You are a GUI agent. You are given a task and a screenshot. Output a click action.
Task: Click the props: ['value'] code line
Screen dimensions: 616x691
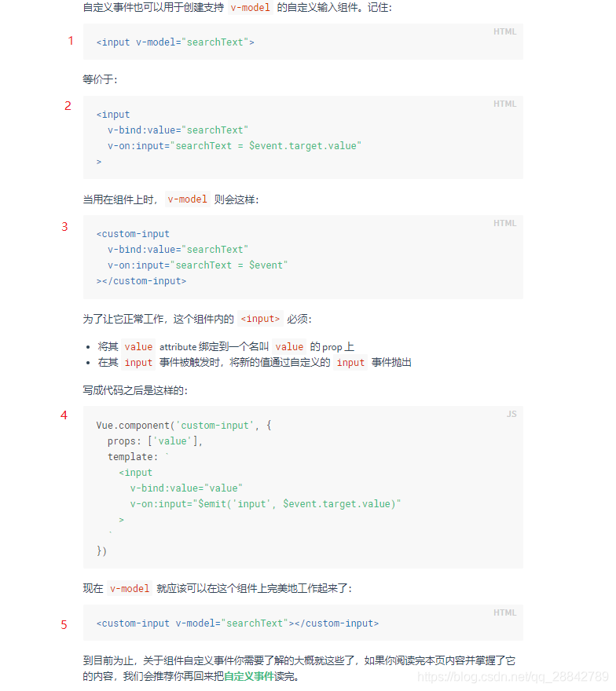click(156, 441)
